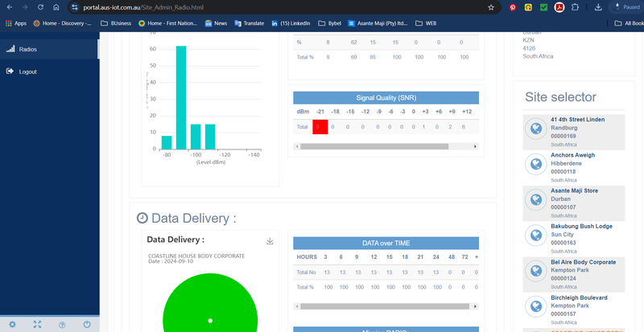Click the browser home icon
The height and width of the screenshot is (332, 644).
56,7
